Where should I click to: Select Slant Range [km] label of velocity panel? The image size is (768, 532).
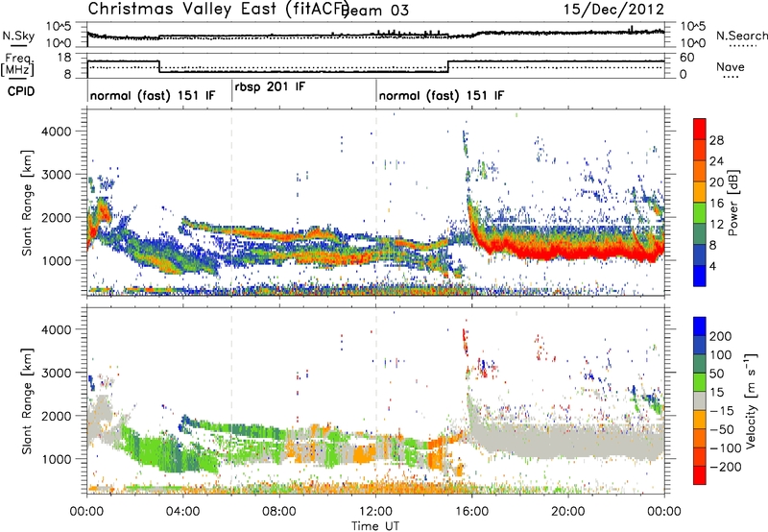(27, 401)
